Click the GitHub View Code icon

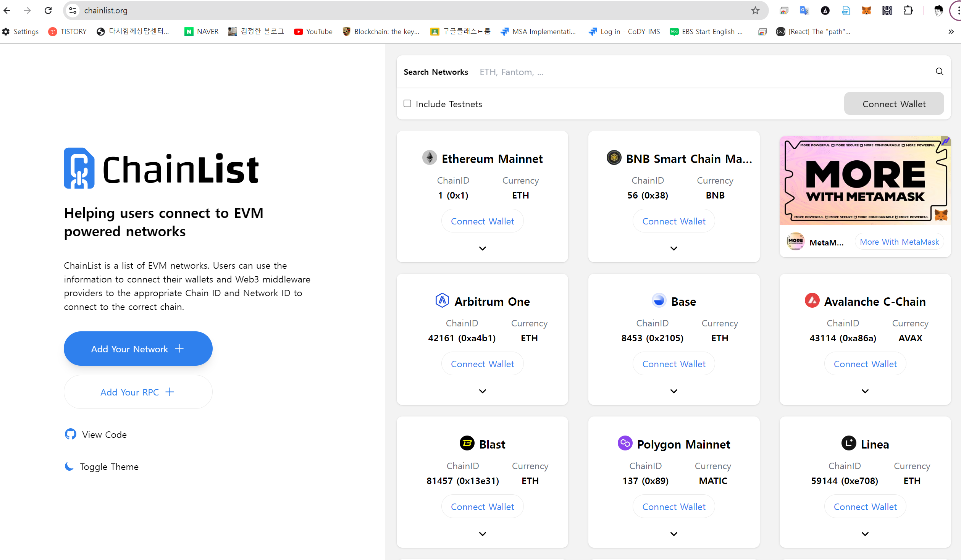pyautogui.click(x=71, y=434)
